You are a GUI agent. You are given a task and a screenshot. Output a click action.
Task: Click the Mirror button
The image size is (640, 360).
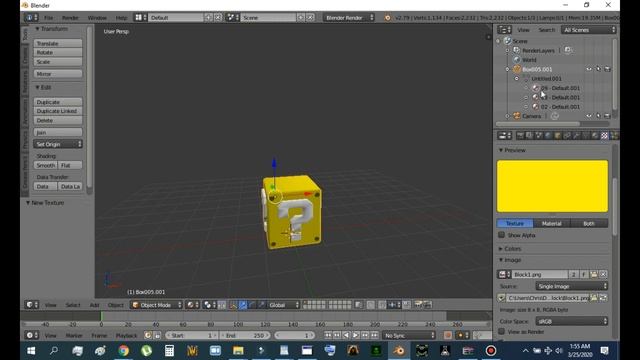(x=58, y=74)
